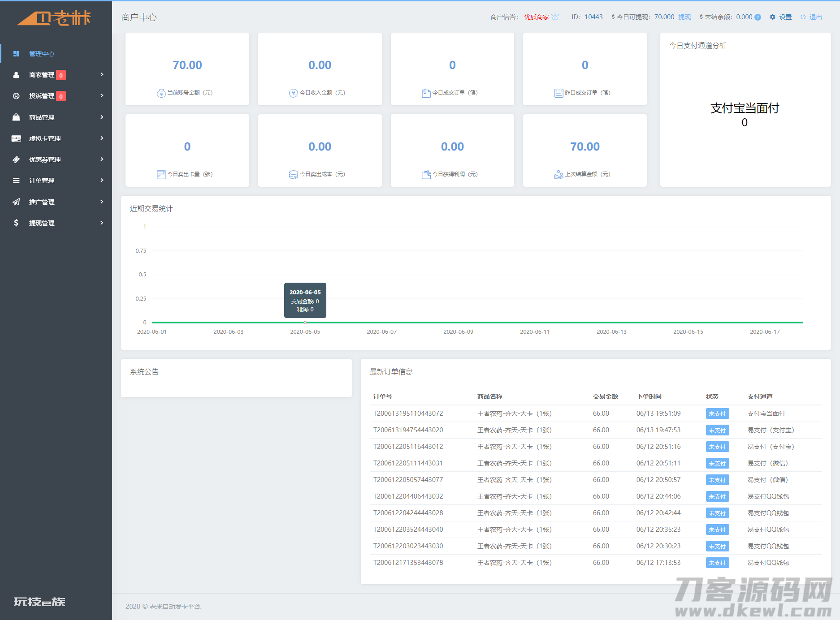Image resolution: width=840 pixels, height=620 pixels.
Task: Expand 优惠券管理 menu chevron
Action: tap(102, 159)
